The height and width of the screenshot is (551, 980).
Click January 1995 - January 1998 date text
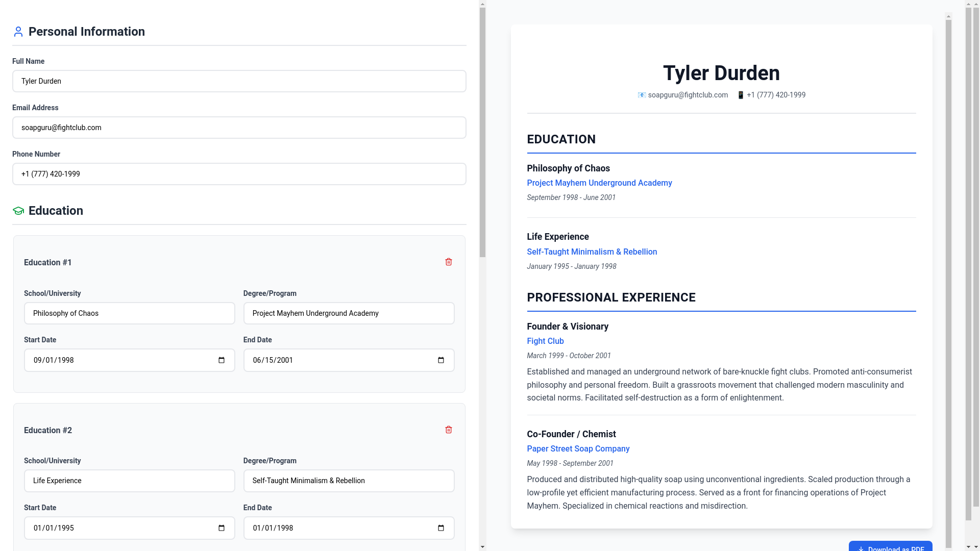click(x=572, y=266)
